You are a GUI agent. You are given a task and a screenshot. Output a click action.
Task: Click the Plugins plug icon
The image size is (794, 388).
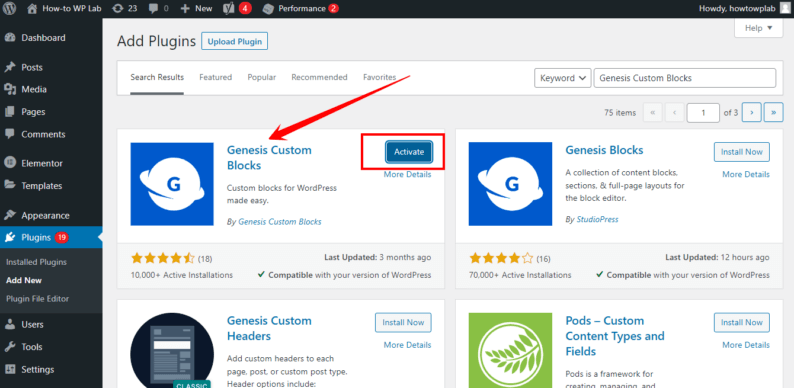pos(10,238)
